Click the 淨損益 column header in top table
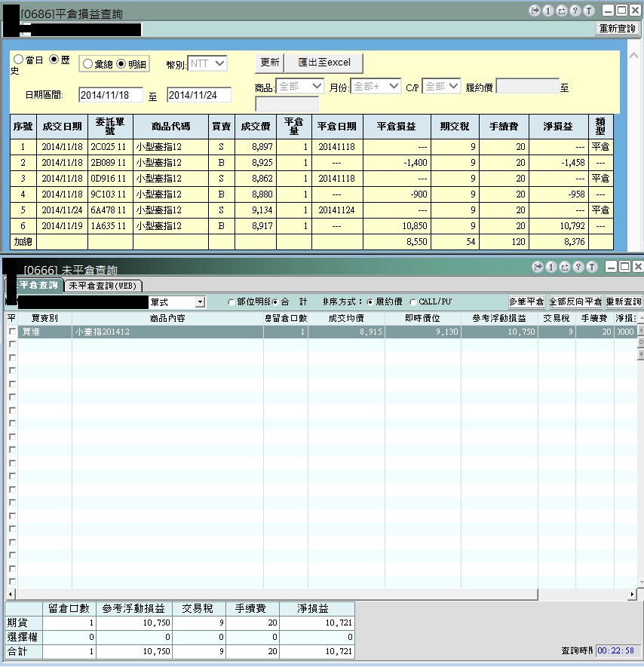The width and height of the screenshot is (644, 667). (x=558, y=127)
